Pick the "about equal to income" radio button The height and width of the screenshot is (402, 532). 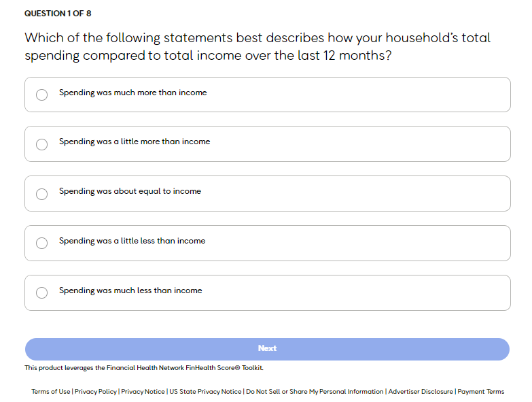click(41, 194)
